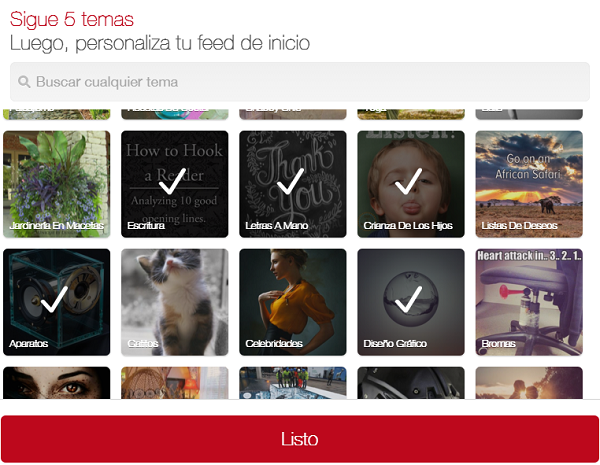Choose the tile with wicker hanging chair
600x465 pixels.
point(174,383)
